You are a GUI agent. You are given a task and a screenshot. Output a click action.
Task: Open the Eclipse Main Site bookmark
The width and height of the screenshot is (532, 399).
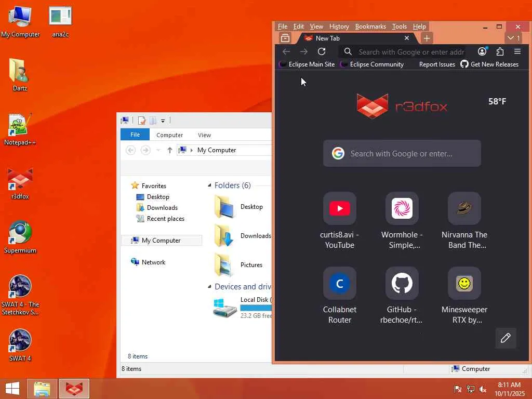307,64
